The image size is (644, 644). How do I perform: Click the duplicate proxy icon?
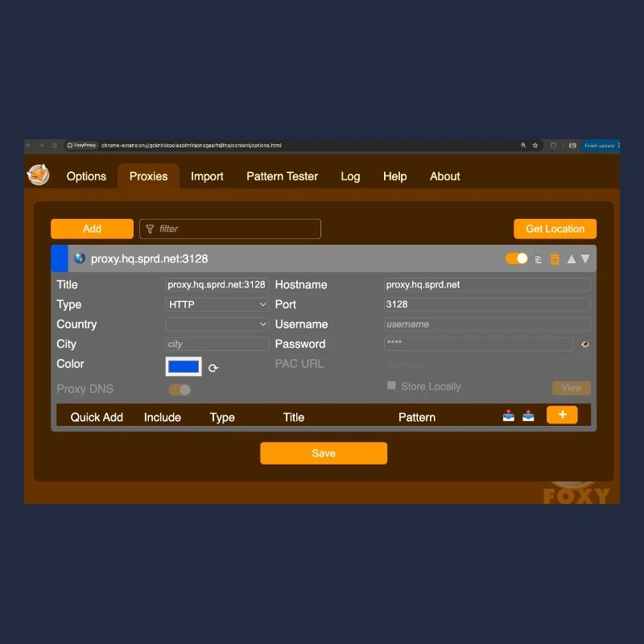click(x=539, y=259)
